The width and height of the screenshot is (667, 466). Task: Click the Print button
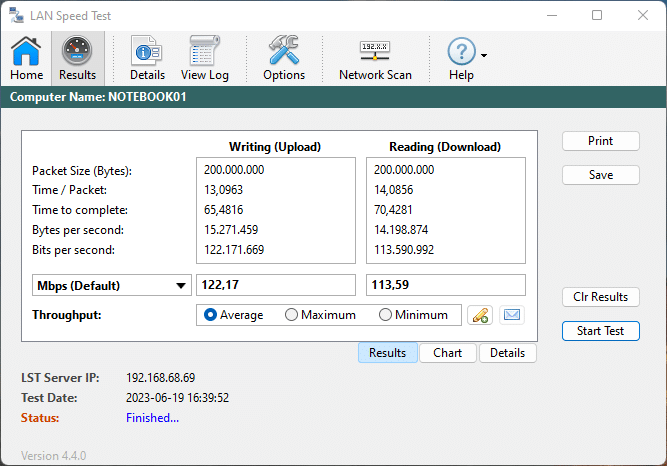600,141
